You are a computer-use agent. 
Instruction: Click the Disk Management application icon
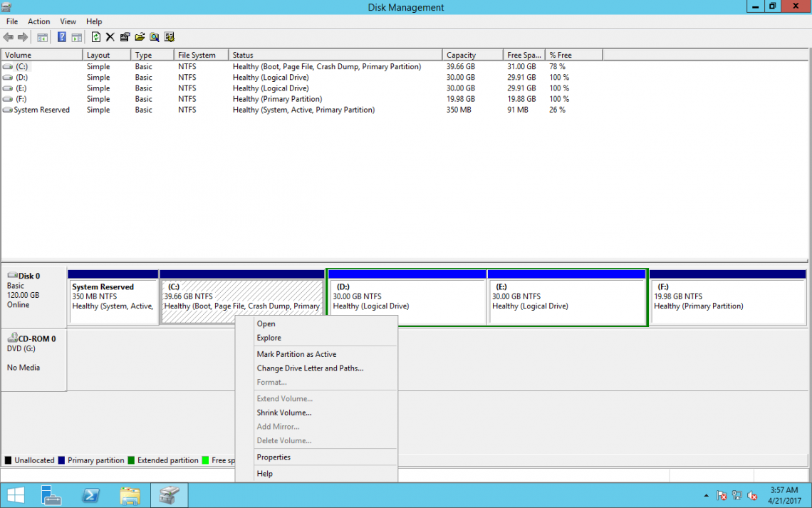6,6
